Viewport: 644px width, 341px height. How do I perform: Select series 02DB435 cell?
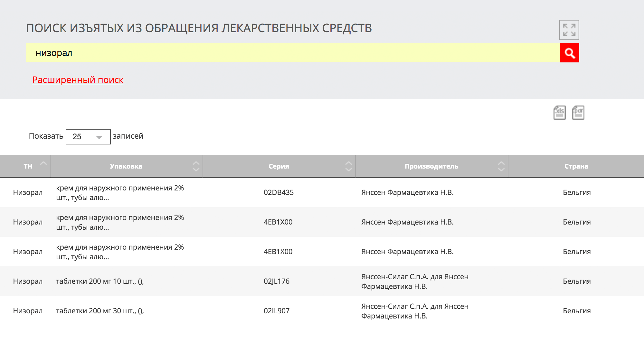pyautogui.click(x=279, y=192)
